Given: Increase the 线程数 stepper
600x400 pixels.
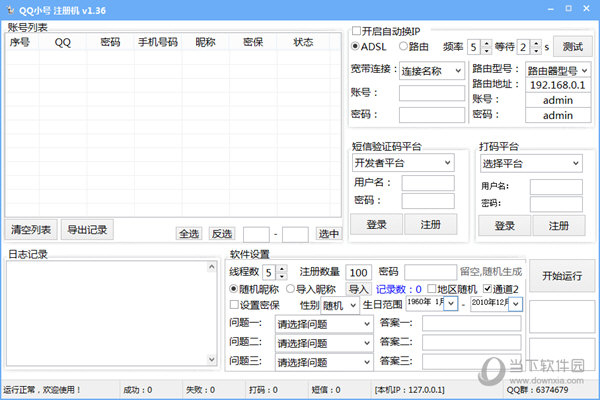Looking at the screenshot, I should tap(282, 269).
